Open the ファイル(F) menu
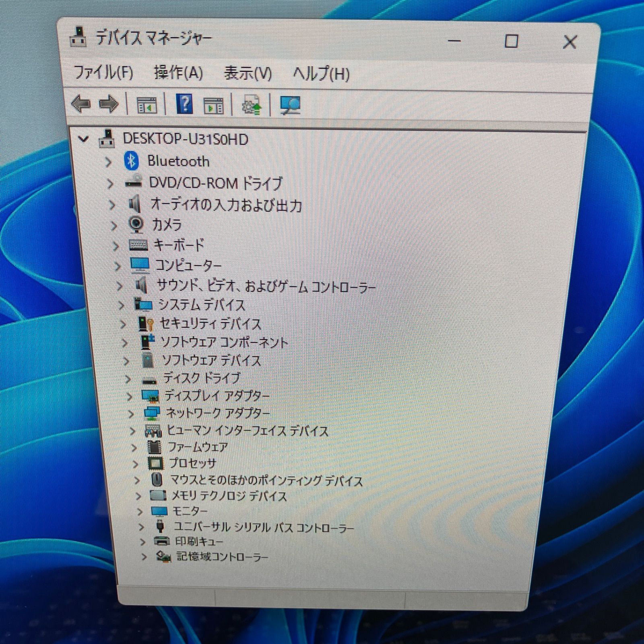Viewport: 644px width, 644px height. click(103, 73)
